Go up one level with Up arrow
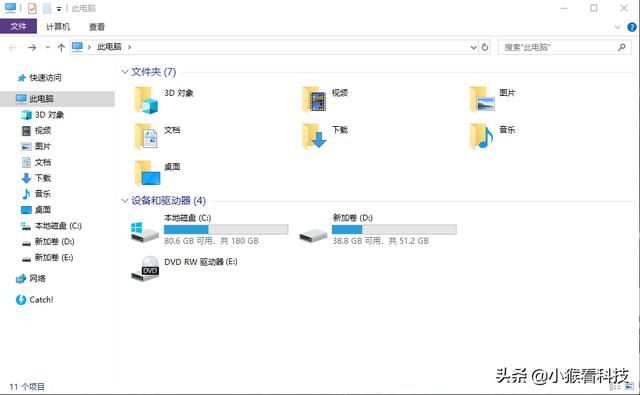 pos(61,48)
